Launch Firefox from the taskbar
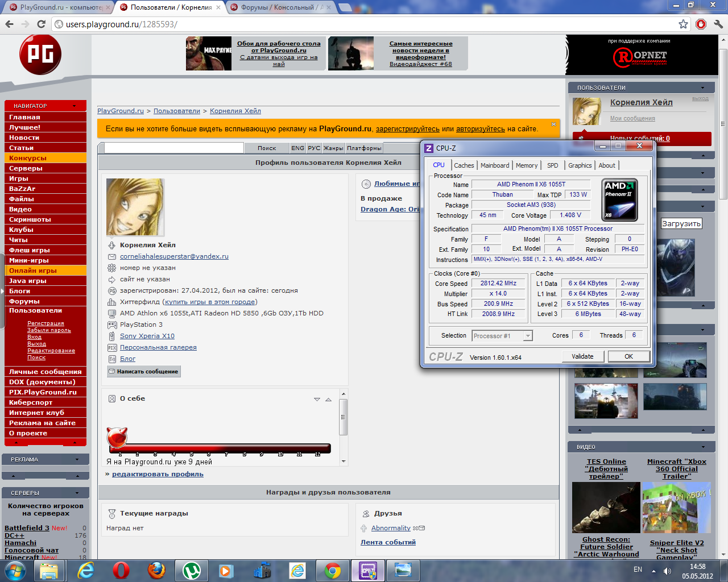Screen dimensions: 728x582 tap(156, 571)
